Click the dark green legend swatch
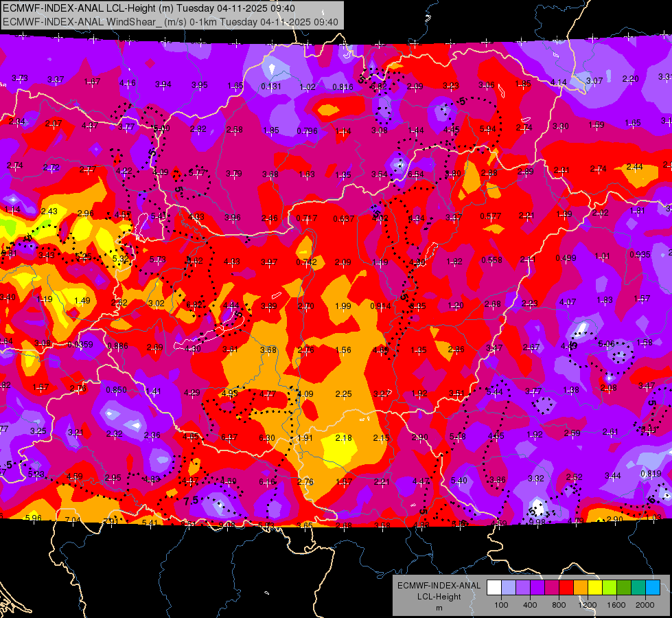Image resolution: width=672 pixels, height=618 pixels. [x=624, y=588]
